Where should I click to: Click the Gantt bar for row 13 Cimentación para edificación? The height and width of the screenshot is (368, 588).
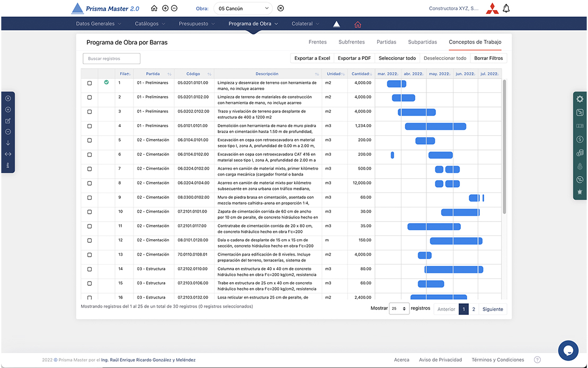coord(424,256)
